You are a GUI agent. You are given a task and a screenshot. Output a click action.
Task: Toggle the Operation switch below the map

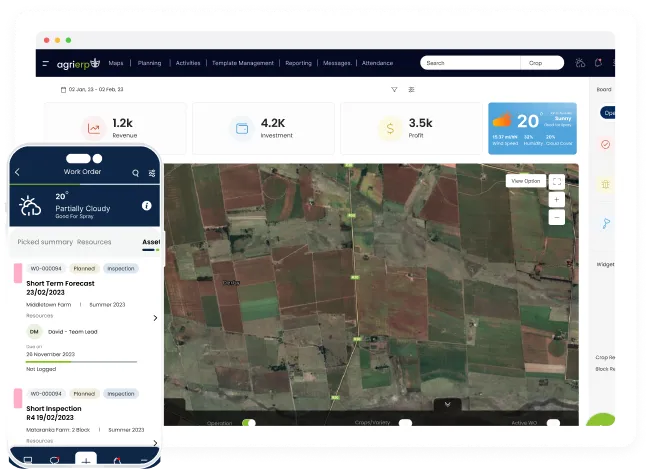coord(249,423)
